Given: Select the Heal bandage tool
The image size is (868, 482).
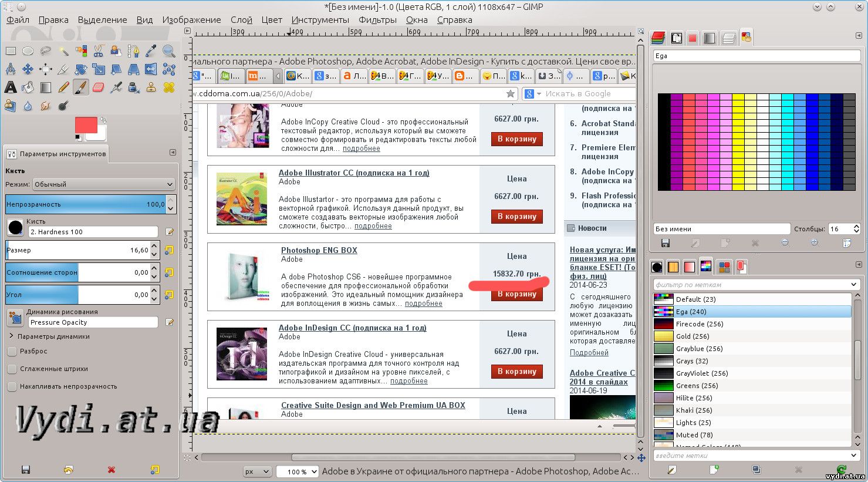Looking at the screenshot, I should click(169, 87).
